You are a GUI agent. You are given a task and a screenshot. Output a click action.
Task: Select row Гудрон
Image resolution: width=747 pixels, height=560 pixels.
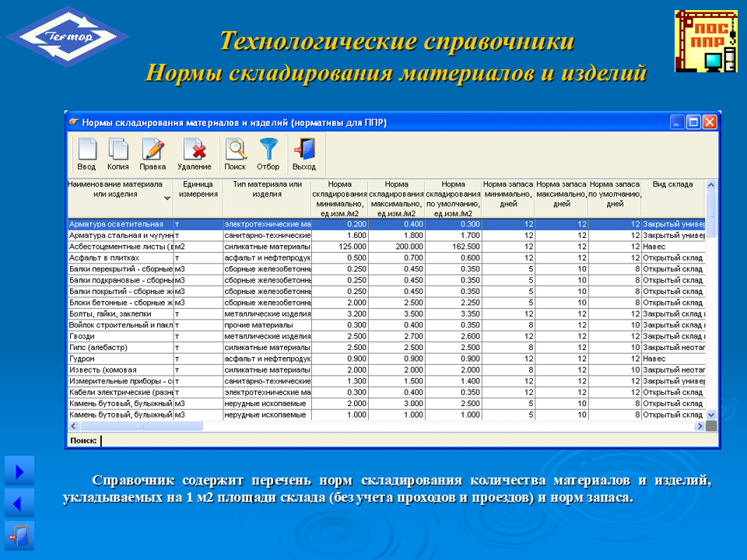click(x=387, y=359)
